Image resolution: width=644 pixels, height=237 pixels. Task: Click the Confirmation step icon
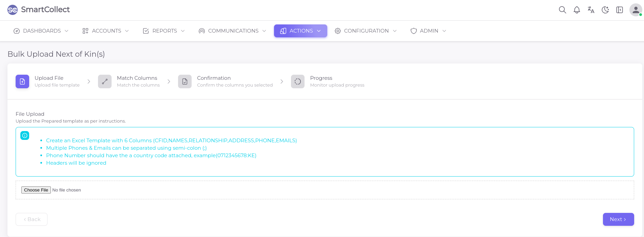coord(185,81)
